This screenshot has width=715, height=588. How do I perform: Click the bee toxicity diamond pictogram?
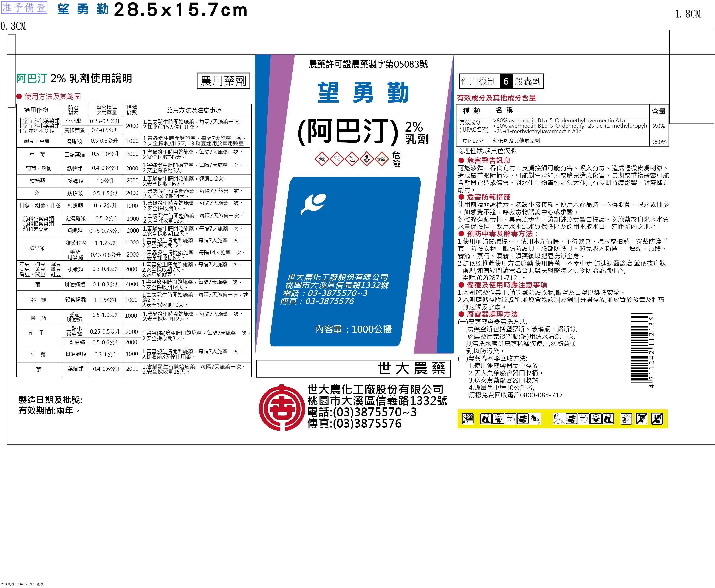(x=382, y=159)
